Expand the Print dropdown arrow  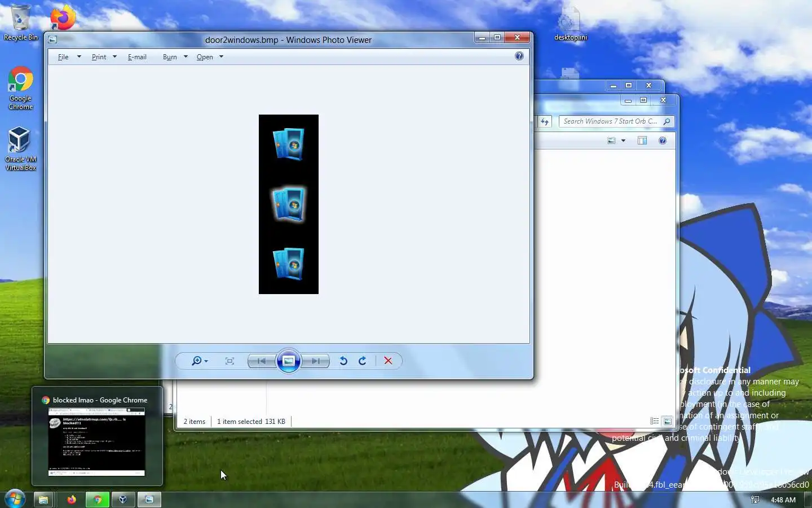(114, 57)
